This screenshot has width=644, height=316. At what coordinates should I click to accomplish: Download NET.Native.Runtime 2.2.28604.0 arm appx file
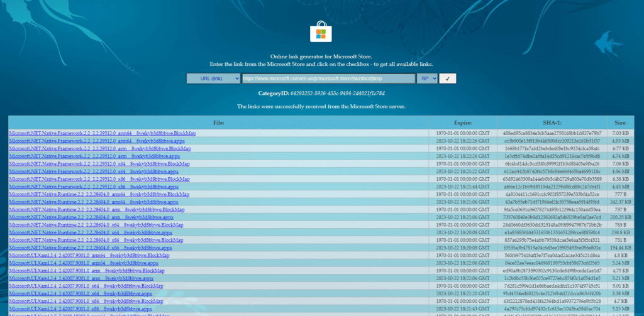point(91,217)
